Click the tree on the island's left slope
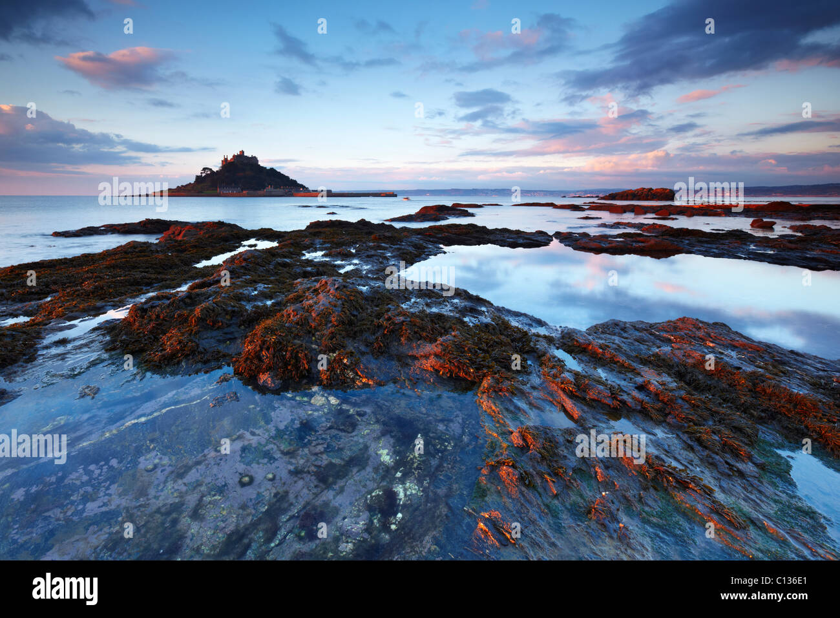840x618 pixels. (206, 171)
